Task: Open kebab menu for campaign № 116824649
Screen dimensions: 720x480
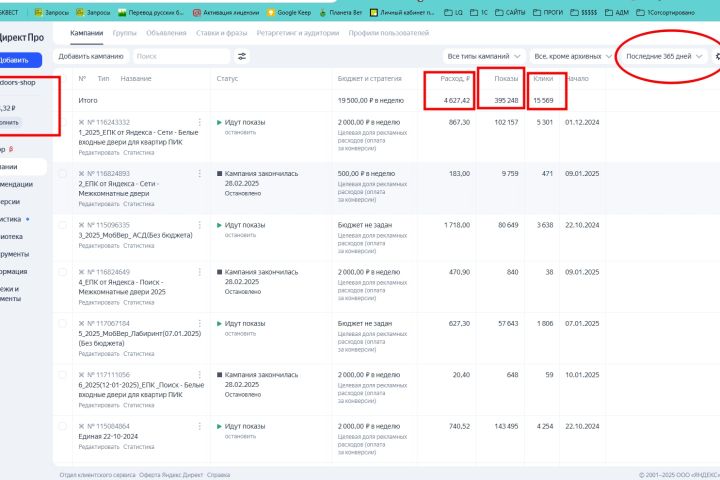Action: pyautogui.click(x=199, y=272)
